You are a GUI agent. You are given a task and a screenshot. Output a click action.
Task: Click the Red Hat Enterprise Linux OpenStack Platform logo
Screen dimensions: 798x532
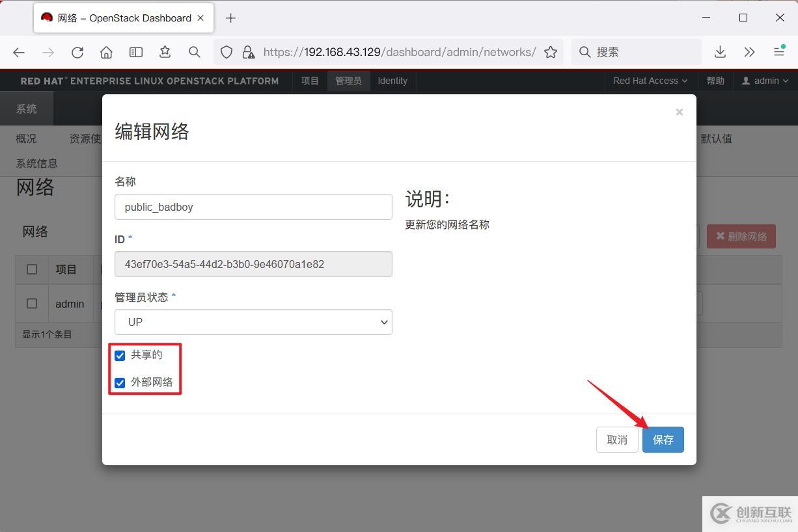click(x=150, y=81)
